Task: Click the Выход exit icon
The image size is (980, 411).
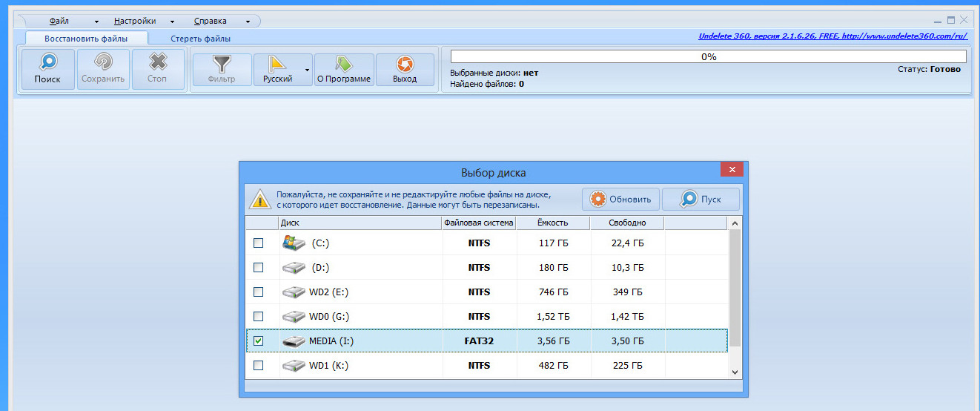Action: pyautogui.click(x=405, y=65)
